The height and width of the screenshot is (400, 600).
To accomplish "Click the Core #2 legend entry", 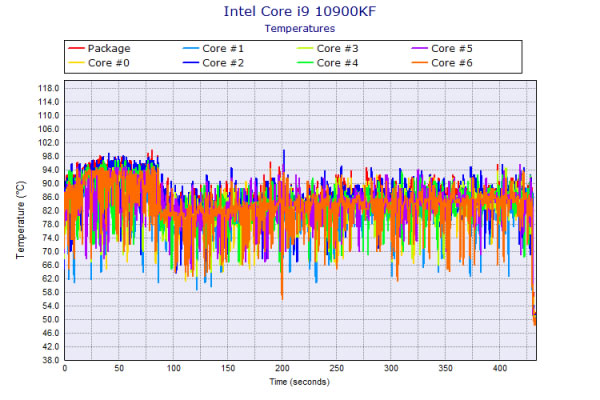I will (x=213, y=63).
